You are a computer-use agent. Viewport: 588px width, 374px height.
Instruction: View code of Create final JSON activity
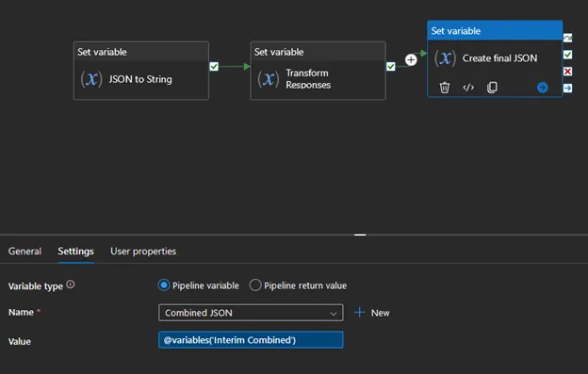pos(468,88)
